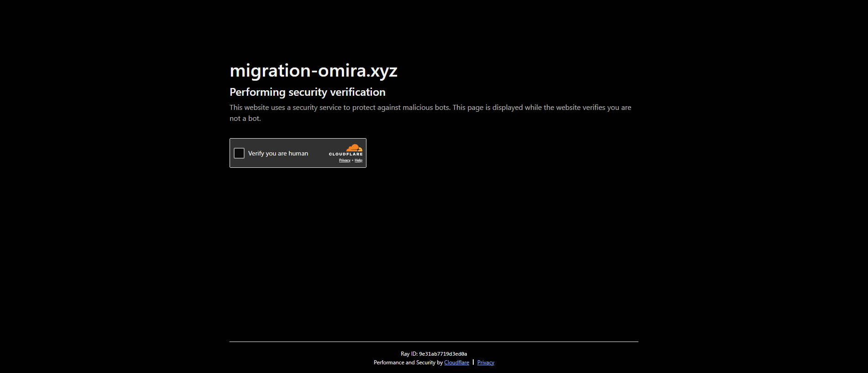Click the 'This website uses a security service' paragraph
This screenshot has height=373, width=868.
[430, 113]
